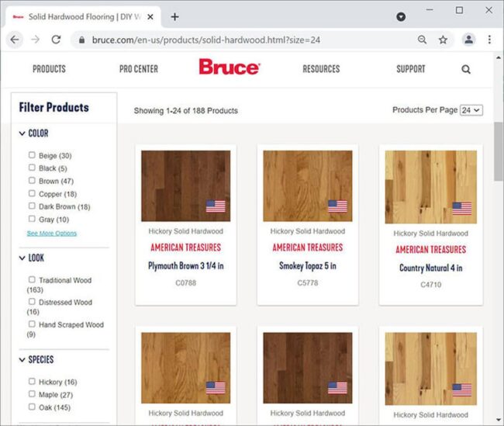Click the vertical page scrollbar thumb

(x=499, y=151)
